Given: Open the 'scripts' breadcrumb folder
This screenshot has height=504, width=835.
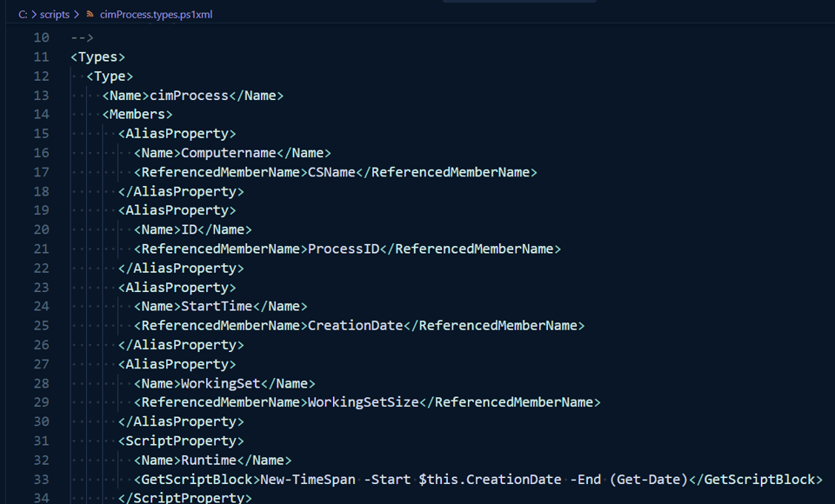Looking at the screenshot, I should coord(54,15).
